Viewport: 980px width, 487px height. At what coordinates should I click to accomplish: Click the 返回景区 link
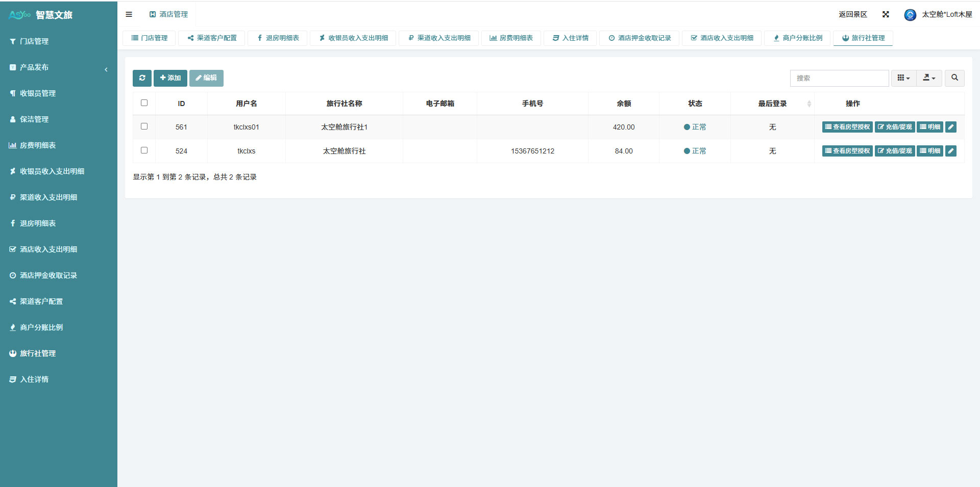point(853,14)
